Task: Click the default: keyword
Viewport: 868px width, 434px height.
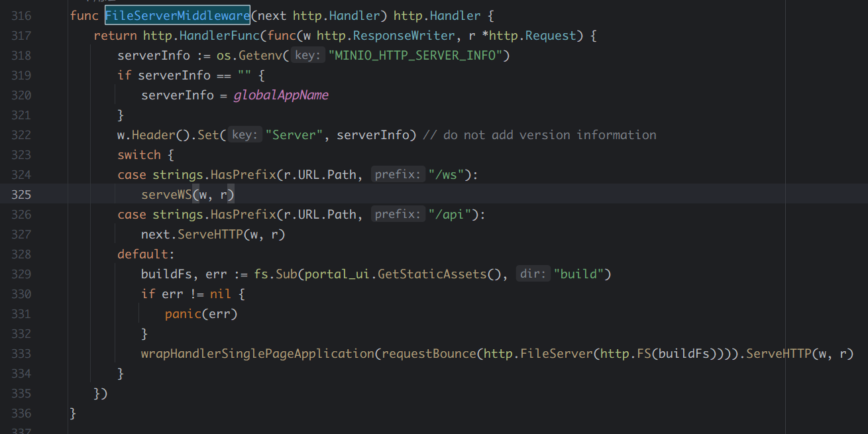Action: [x=146, y=254]
